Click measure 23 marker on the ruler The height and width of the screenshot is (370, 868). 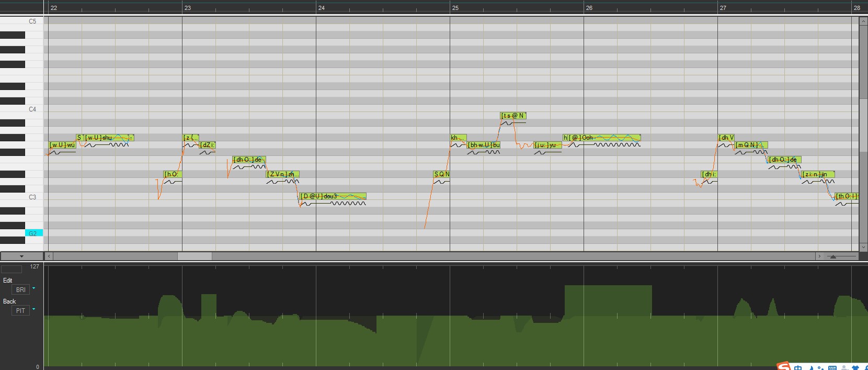point(188,8)
